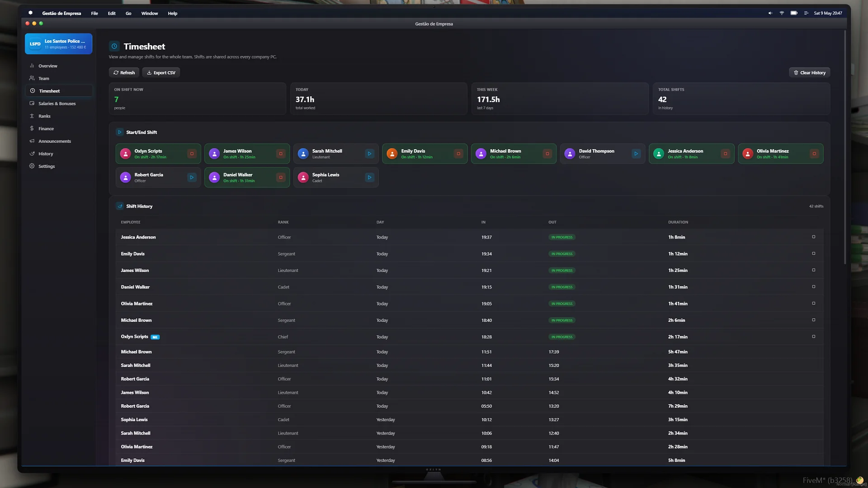Start shift for David Thompson card
The width and height of the screenshot is (868, 488).
click(636, 154)
